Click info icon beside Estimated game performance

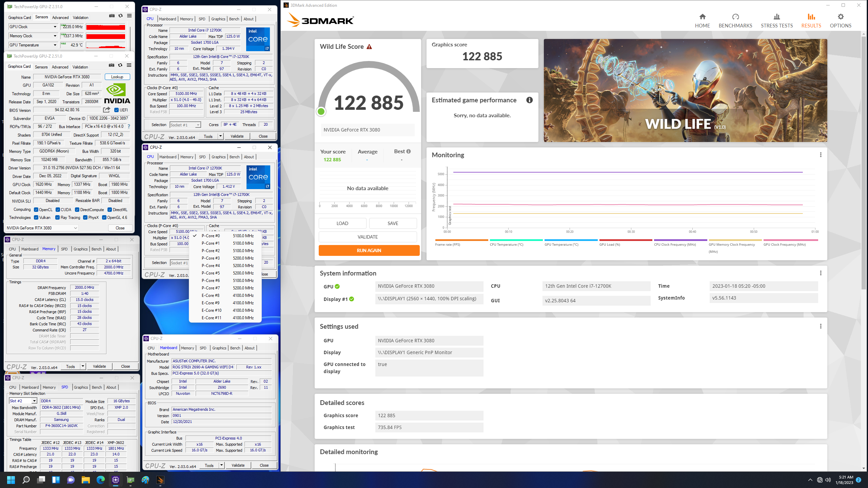click(x=529, y=100)
